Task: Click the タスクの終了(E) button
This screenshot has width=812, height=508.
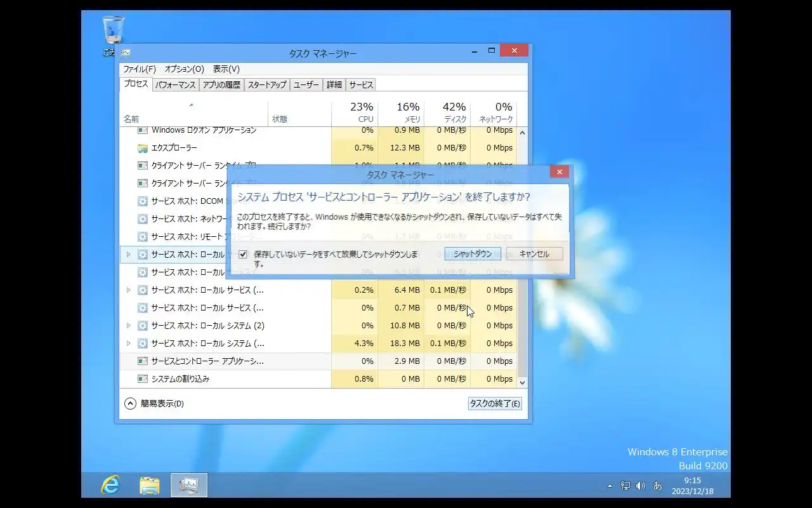Action: coord(495,404)
